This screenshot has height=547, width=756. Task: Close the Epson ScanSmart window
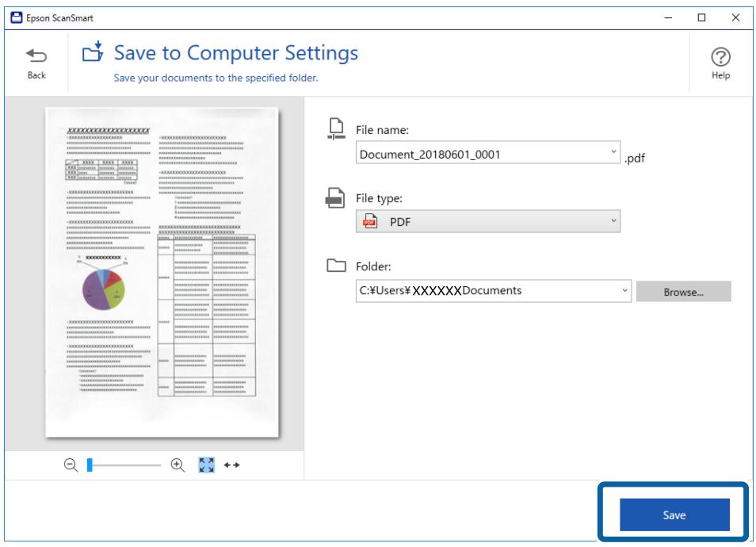tap(735, 18)
